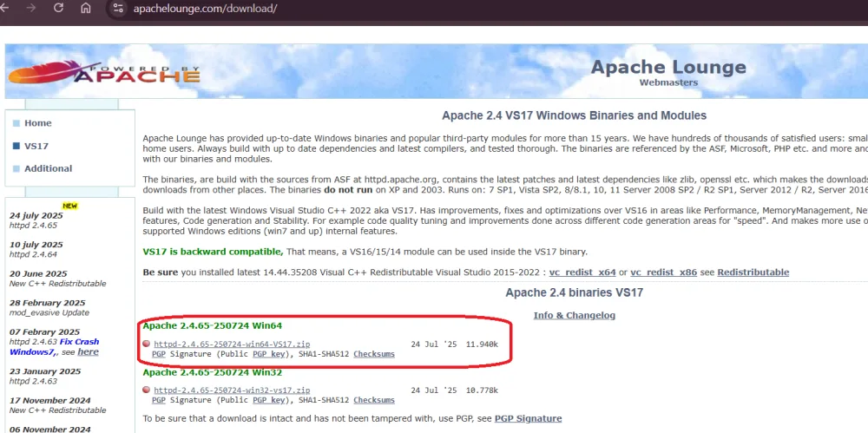Open the Home sidebar menu item
Image resolution: width=868 pixels, height=433 pixels.
click(x=37, y=123)
